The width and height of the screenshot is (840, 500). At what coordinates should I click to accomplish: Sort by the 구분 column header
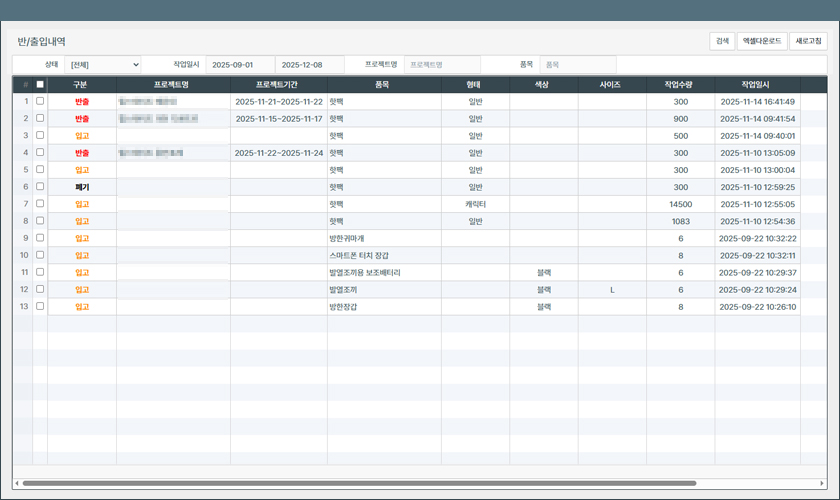[x=81, y=85]
